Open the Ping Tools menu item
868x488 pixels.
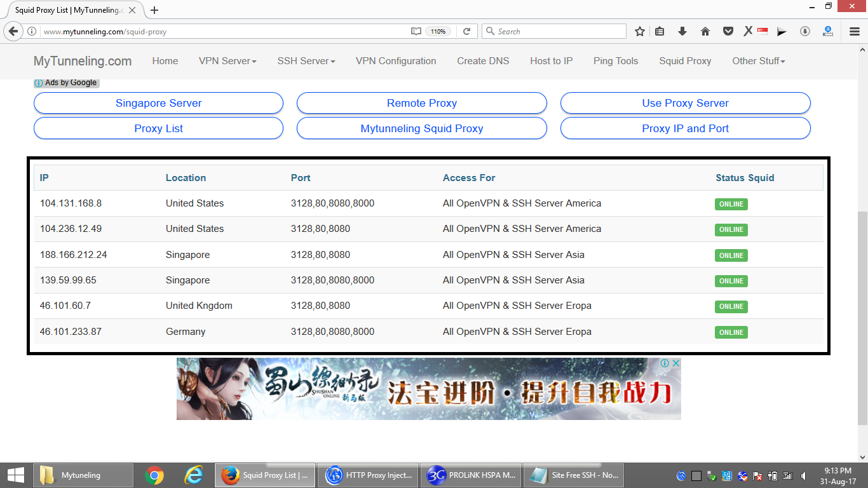click(x=616, y=61)
